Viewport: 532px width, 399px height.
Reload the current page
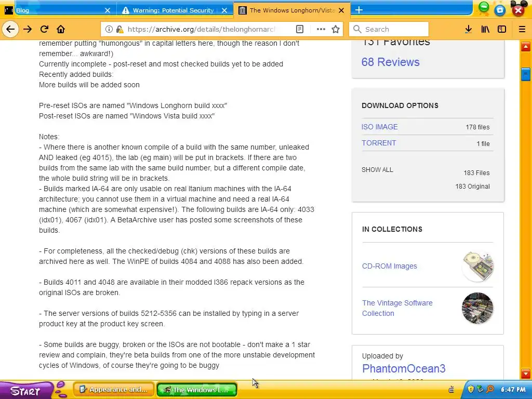tap(44, 29)
